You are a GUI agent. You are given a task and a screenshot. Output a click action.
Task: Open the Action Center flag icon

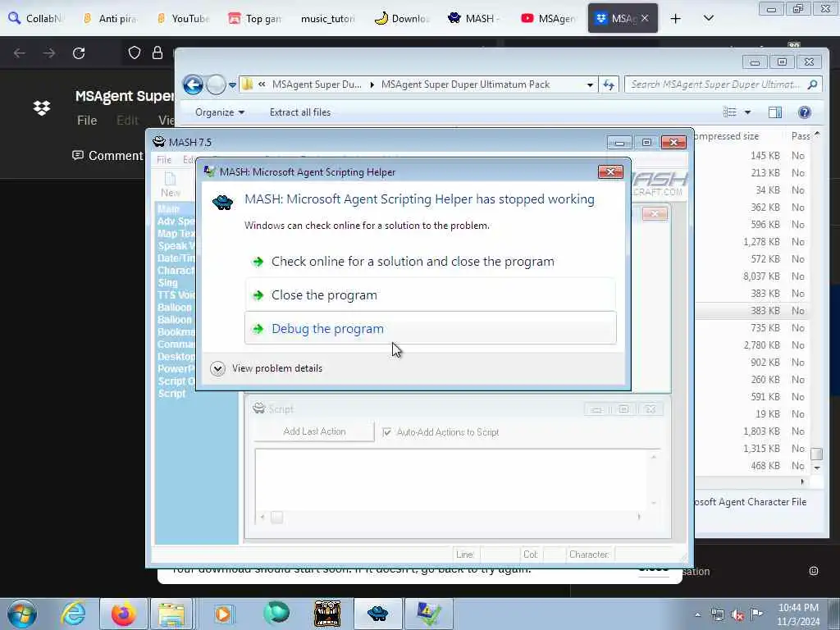756,614
